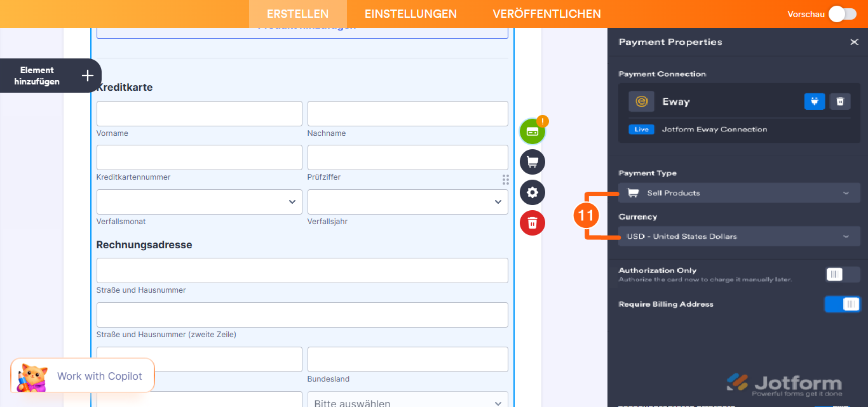Click the gear icon for payment settings

(x=532, y=192)
